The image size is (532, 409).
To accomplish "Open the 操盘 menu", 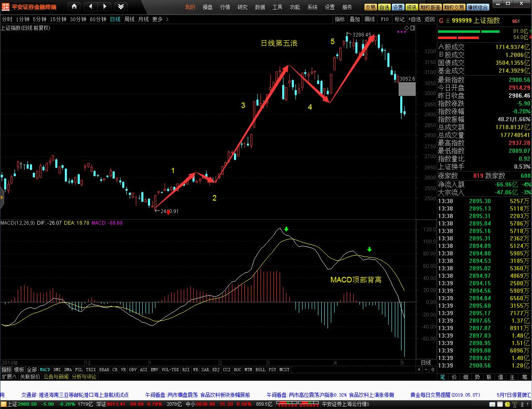I will [207, 7].
